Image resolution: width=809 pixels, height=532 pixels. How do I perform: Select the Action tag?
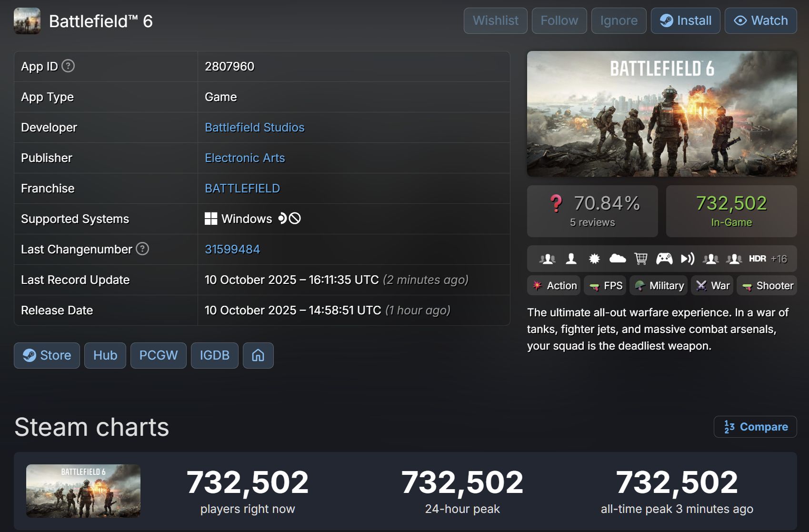pos(554,285)
